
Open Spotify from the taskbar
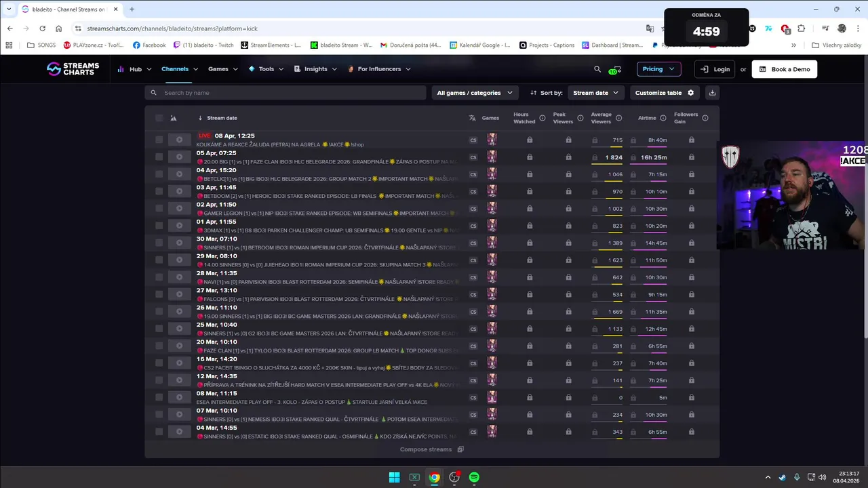tap(474, 477)
